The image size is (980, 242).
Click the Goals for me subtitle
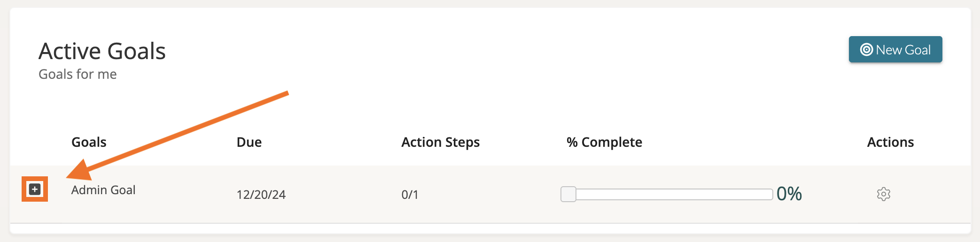[x=78, y=74]
